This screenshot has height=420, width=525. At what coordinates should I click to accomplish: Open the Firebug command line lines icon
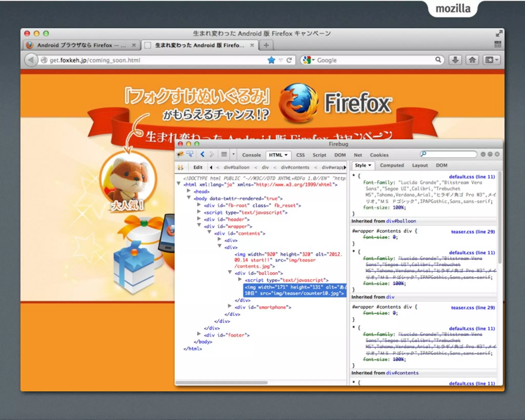point(224,154)
